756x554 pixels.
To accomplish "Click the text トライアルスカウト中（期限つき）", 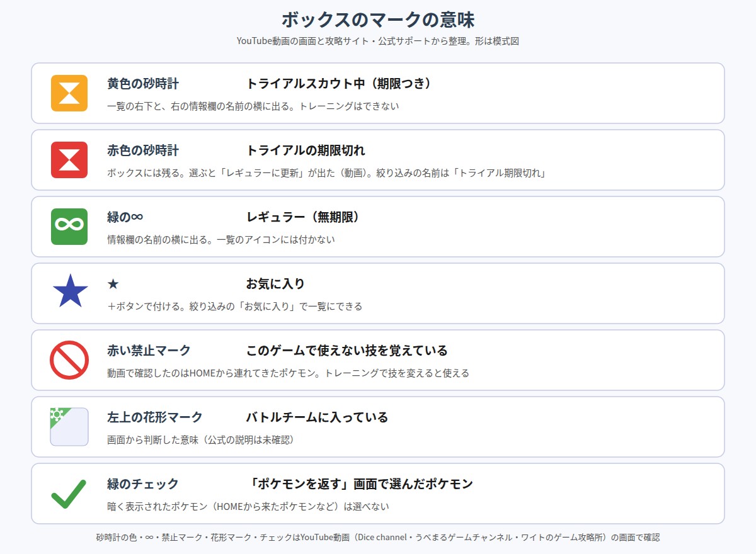I will pos(339,84).
